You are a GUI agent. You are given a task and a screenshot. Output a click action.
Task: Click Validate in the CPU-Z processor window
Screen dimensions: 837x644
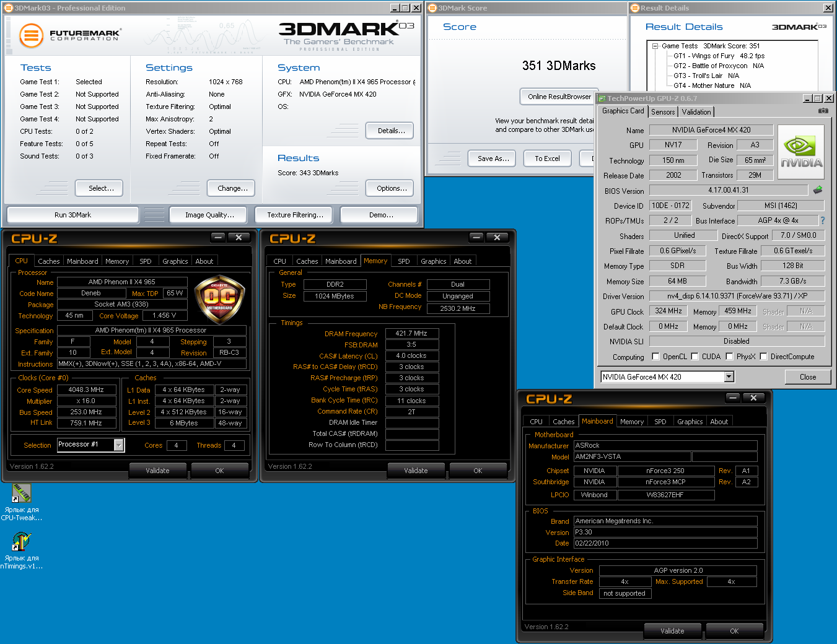[x=157, y=471]
